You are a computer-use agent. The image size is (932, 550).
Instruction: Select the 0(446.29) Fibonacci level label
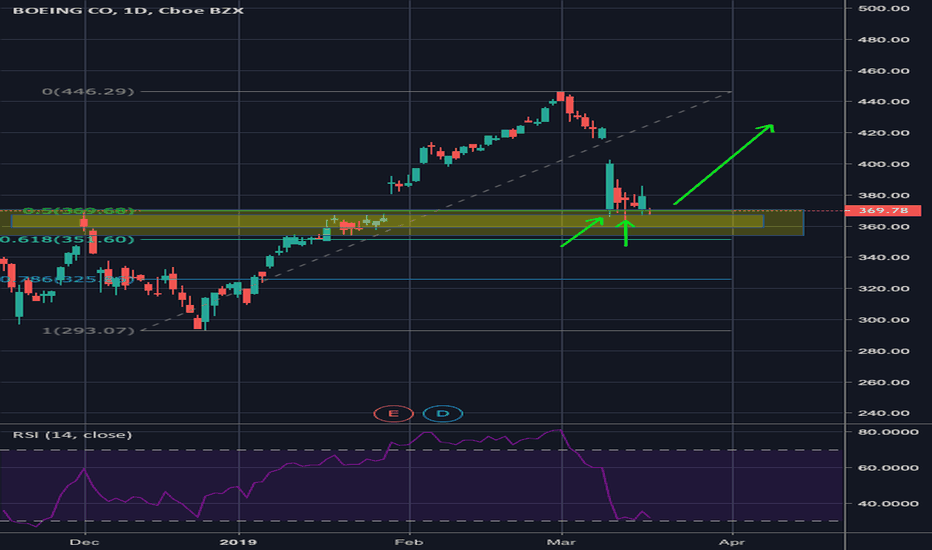(88, 92)
